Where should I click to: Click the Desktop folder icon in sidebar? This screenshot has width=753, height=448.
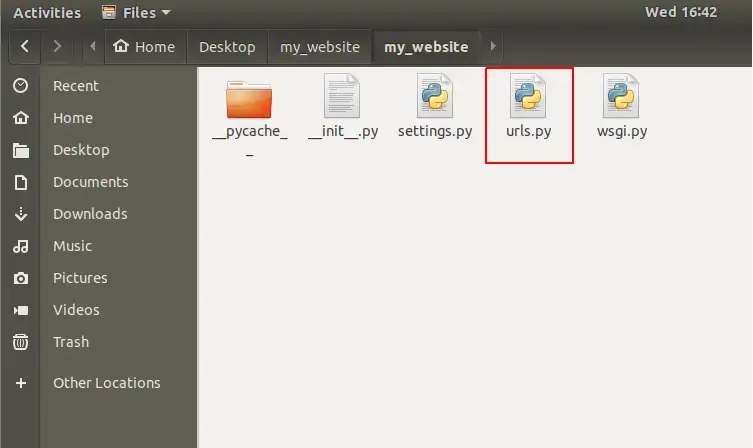click(21, 150)
